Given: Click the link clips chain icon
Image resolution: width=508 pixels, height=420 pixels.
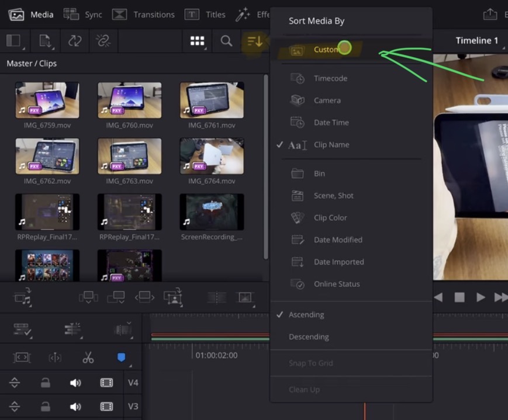Looking at the screenshot, I should (x=103, y=41).
